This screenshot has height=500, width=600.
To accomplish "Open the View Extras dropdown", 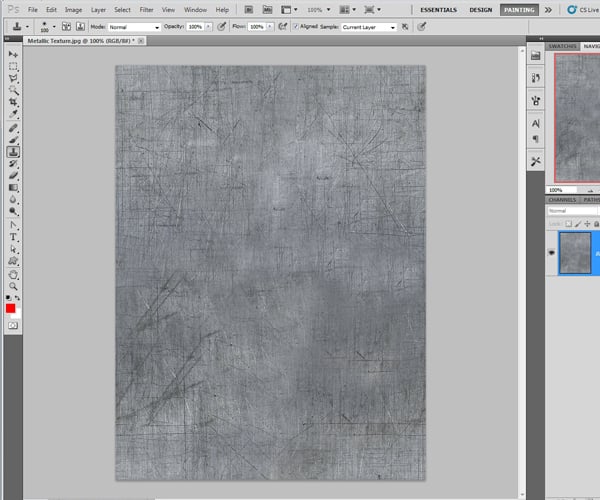I will 289,10.
